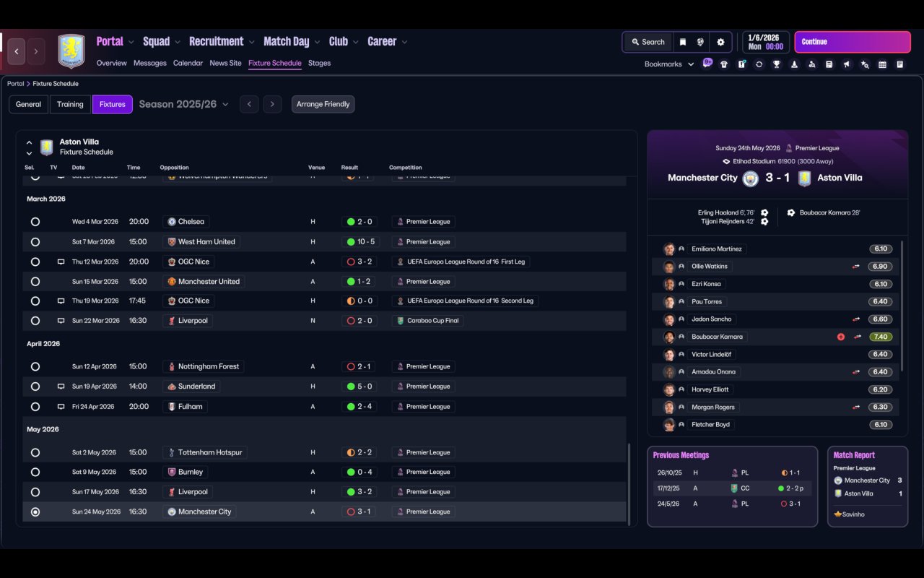Click the Continue button
This screenshot has width=924, height=578.
click(853, 42)
